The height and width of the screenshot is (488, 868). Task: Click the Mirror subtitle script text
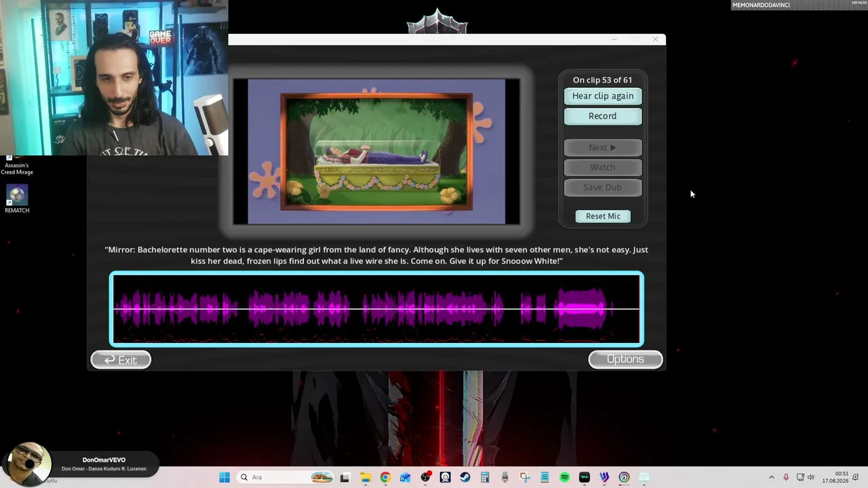(376, 256)
